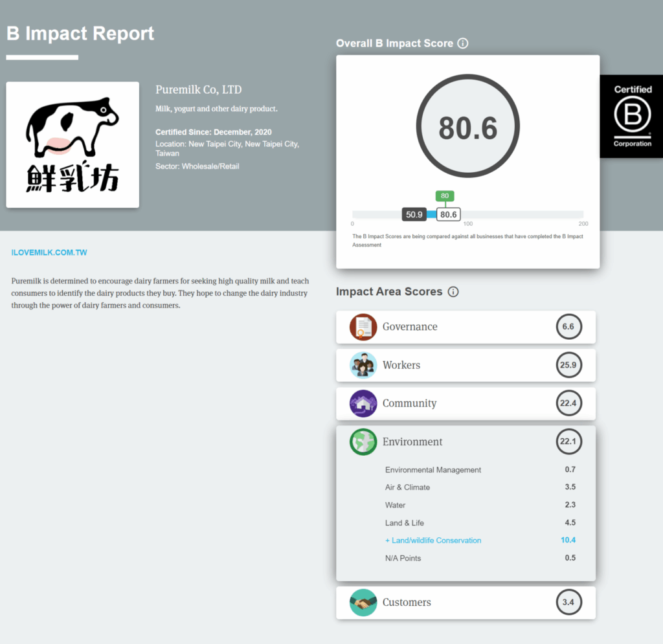Open the ILOVEMILK.COM.TW website link

click(x=49, y=252)
